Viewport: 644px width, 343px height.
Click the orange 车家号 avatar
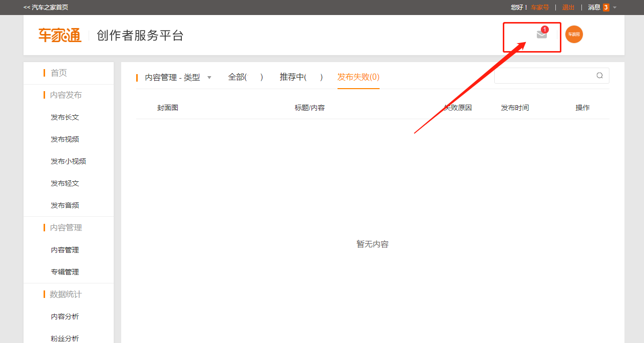[574, 34]
